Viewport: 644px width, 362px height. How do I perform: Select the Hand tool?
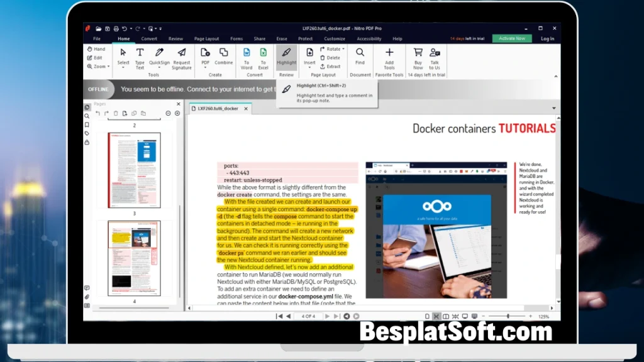pyautogui.click(x=96, y=48)
